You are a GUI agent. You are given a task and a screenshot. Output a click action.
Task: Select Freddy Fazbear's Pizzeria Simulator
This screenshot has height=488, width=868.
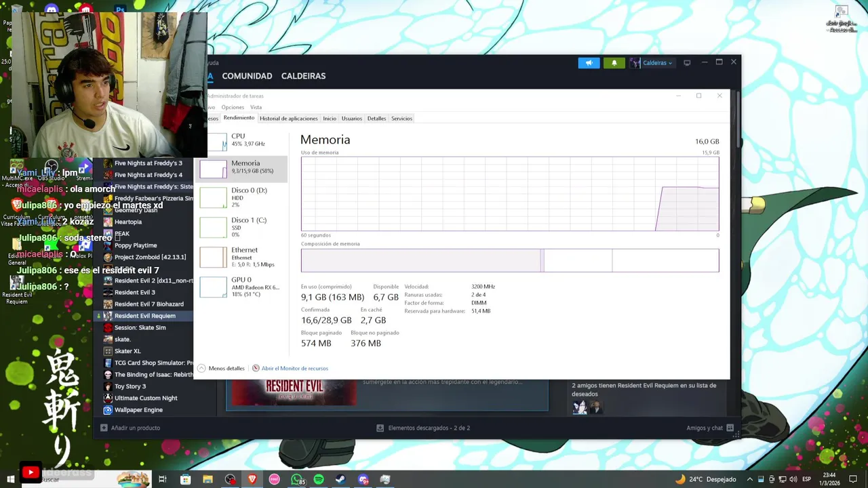point(148,199)
